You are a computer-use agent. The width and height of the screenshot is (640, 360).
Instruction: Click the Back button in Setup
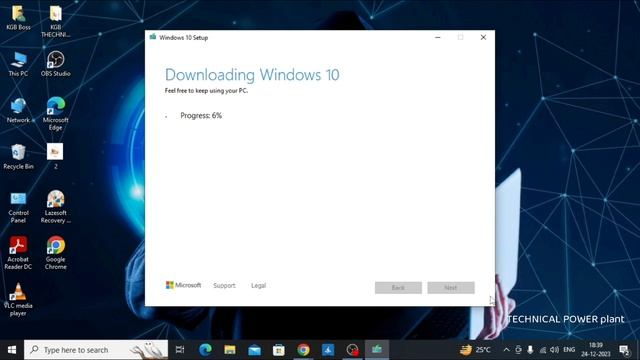pos(398,288)
